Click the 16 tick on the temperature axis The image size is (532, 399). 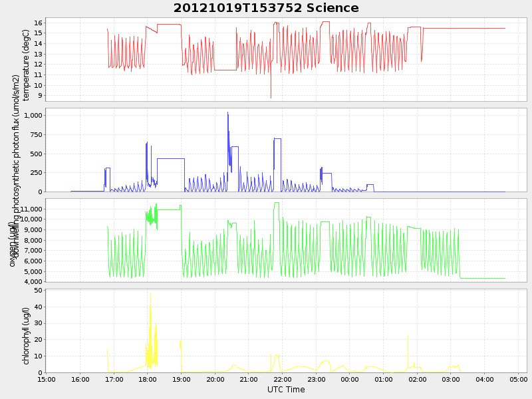tap(39, 23)
